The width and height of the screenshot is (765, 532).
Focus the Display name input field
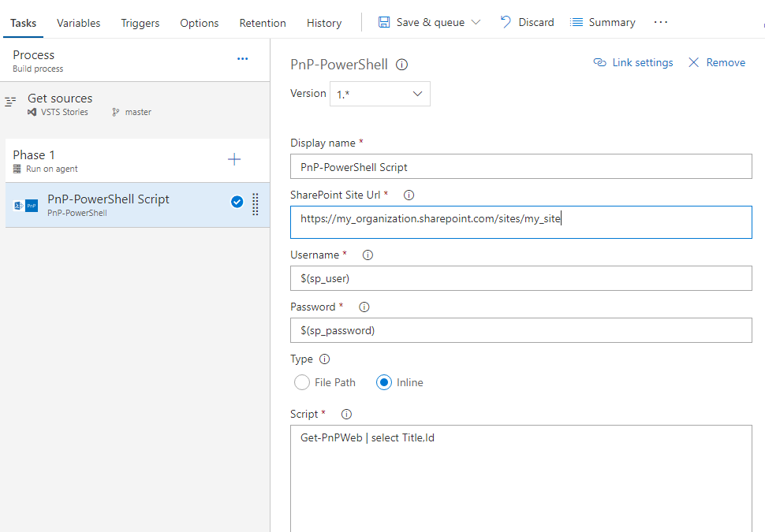coord(521,167)
